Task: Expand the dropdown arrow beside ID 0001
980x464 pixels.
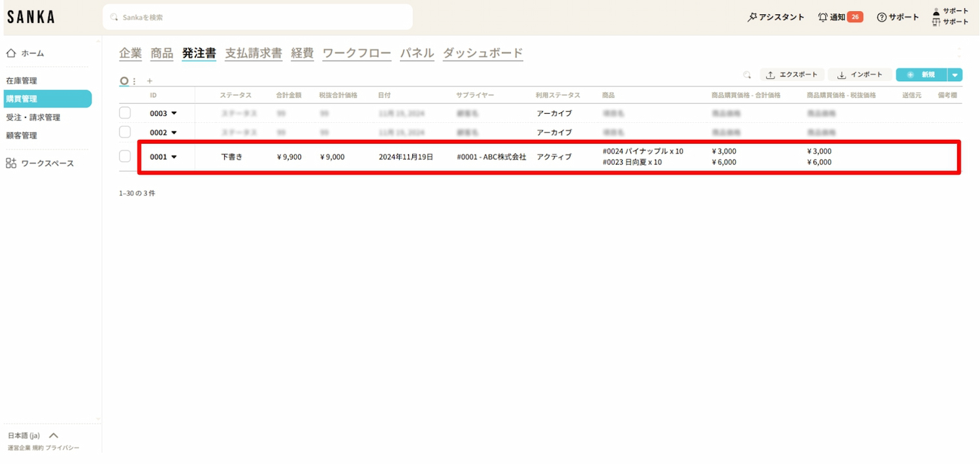Action: tap(174, 157)
